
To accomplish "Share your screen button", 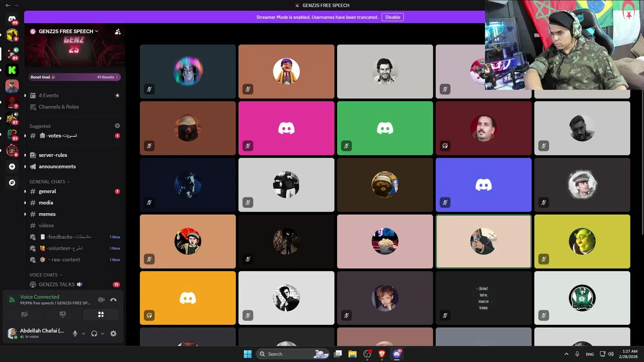I will point(62,314).
